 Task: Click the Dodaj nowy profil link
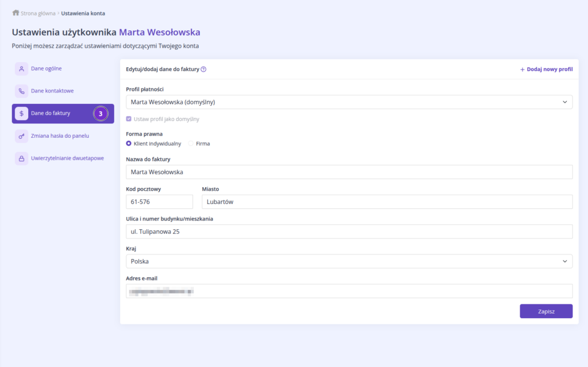tap(546, 69)
